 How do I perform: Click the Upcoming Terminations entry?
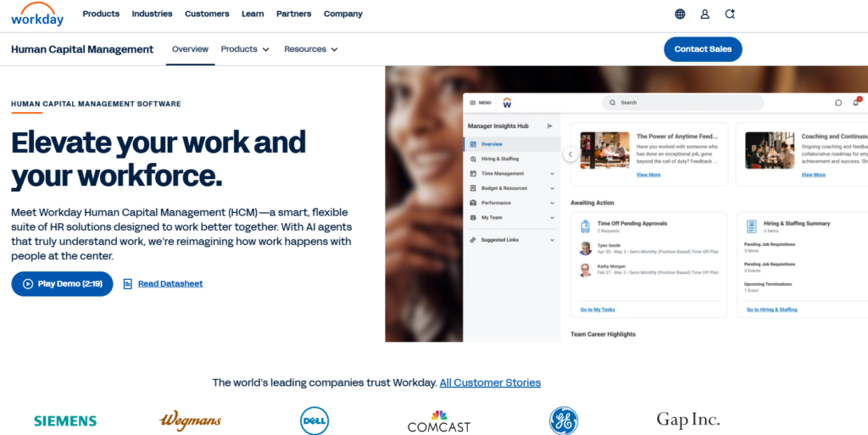coord(768,287)
